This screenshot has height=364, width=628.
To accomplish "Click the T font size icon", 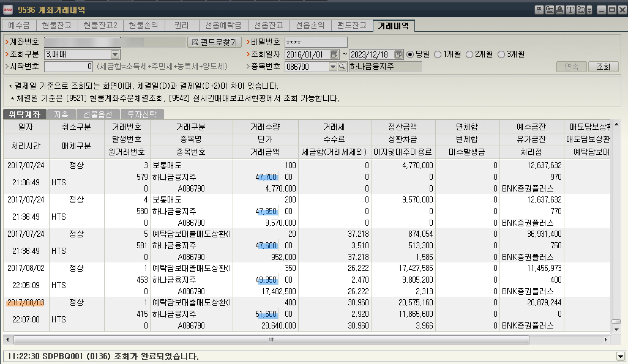I will click(x=570, y=10).
